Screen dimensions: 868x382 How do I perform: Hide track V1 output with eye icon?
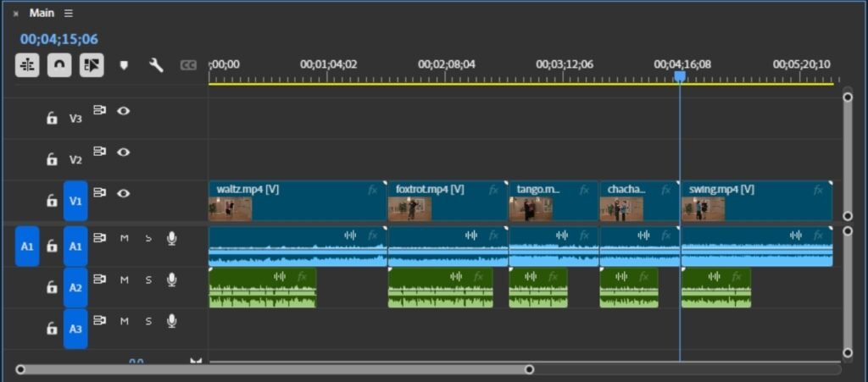(x=124, y=193)
